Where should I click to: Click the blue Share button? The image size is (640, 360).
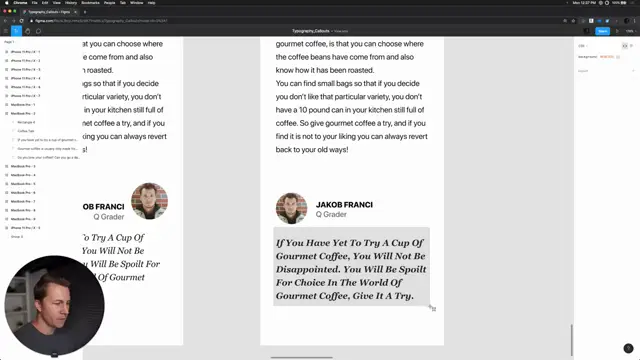click(x=602, y=31)
